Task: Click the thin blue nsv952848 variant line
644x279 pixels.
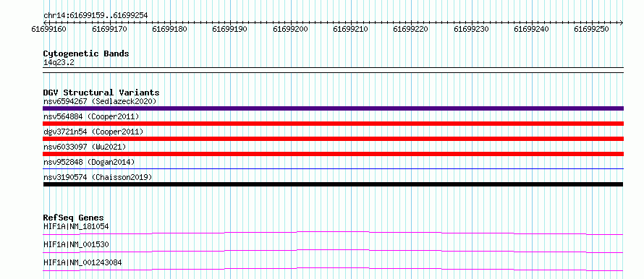Action: click(x=334, y=168)
